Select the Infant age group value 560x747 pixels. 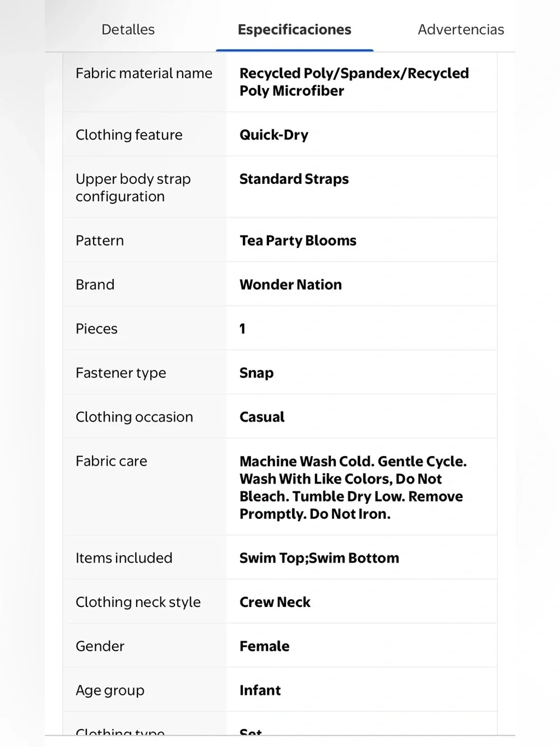pyautogui.click(x=260, y=690)
